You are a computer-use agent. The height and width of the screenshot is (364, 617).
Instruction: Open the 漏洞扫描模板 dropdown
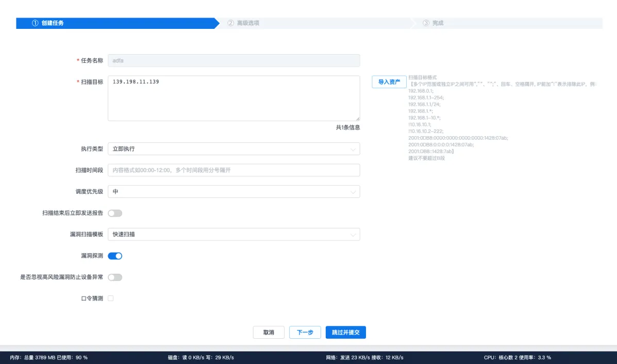point(234,235)
